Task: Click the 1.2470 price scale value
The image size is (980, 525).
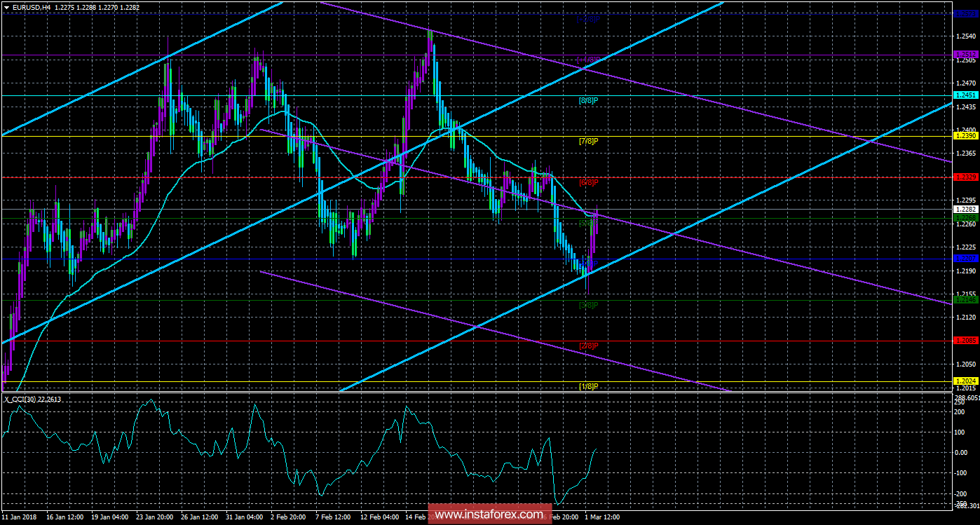Action: [x=965, y=83]
